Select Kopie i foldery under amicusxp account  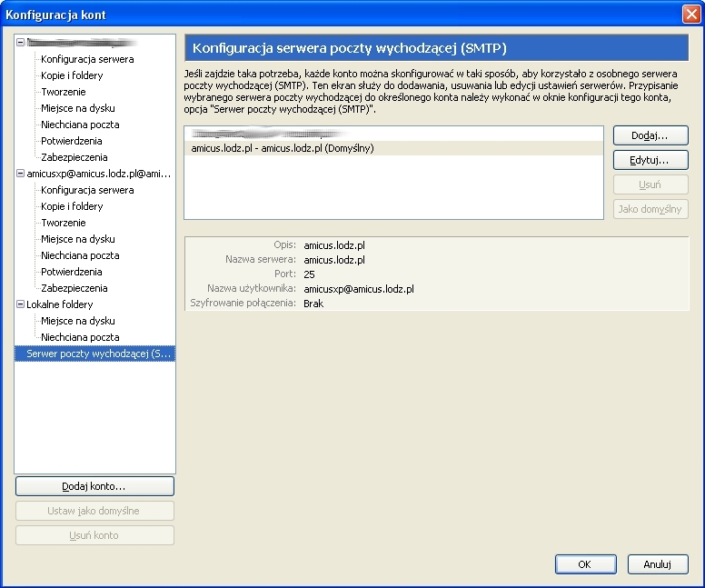(x=72, y=206)
